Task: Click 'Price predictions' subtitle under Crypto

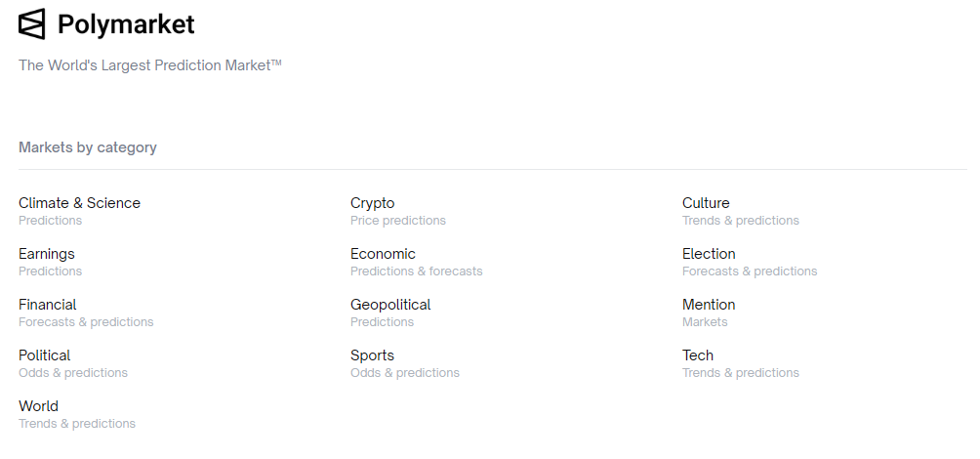Action: point(398,221)
